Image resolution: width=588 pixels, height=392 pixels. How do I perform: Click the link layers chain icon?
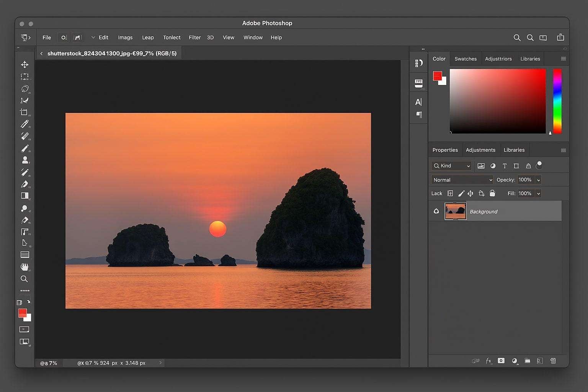coord(475,361)
